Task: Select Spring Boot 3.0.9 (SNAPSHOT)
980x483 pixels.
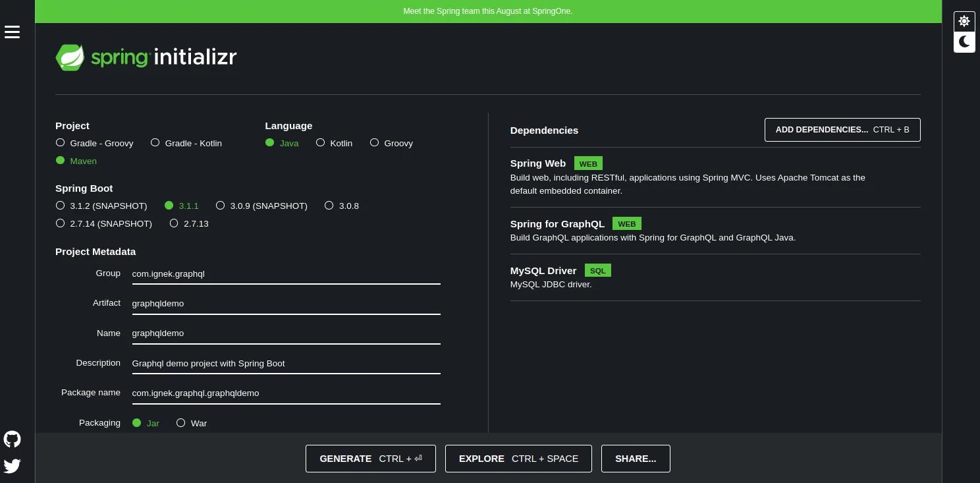Action: click(x=262, y=206)
